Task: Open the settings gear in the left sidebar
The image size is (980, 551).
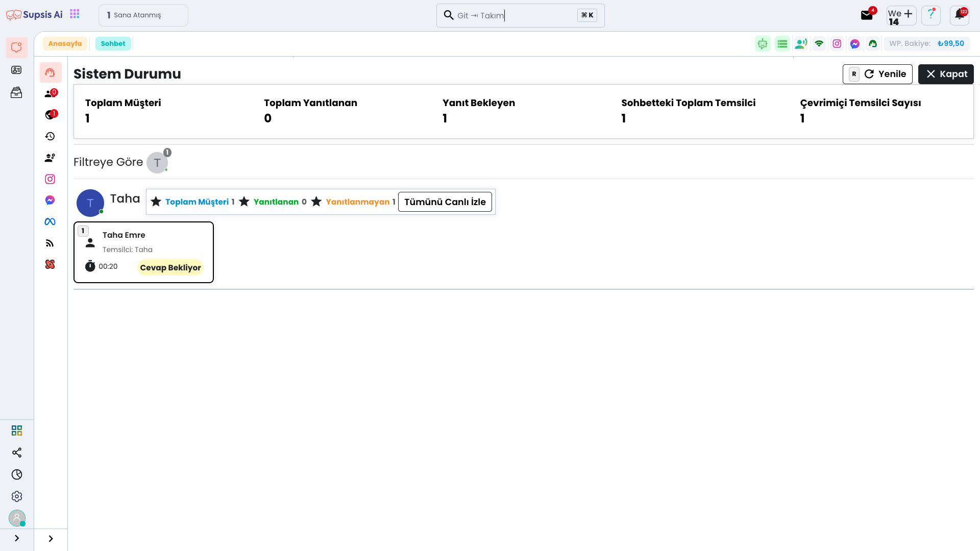Action: tap(17, 496)
